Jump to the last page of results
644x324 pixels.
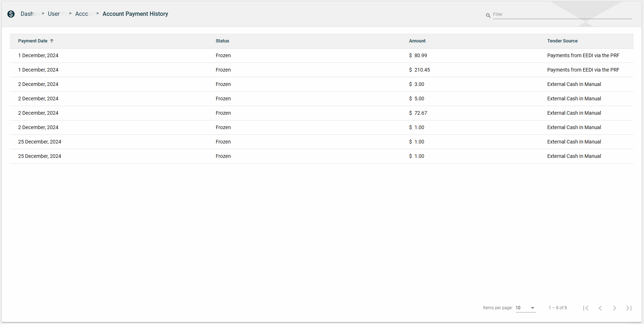point(629,308)
